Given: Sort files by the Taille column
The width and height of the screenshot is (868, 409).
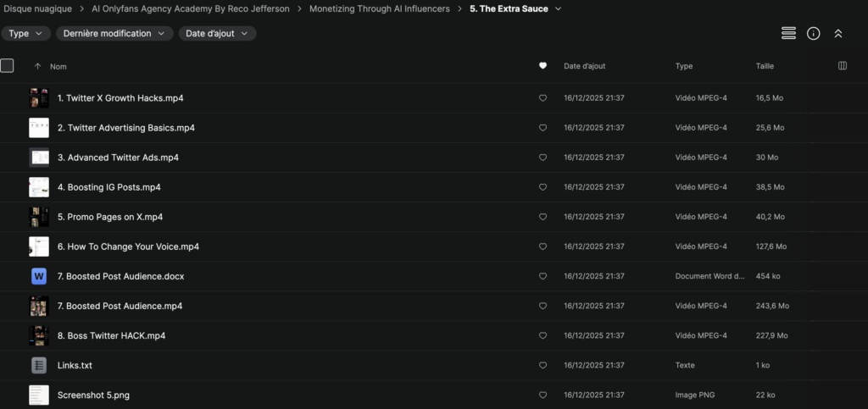Looking at the screenshot, I should (x=765, y=66).
